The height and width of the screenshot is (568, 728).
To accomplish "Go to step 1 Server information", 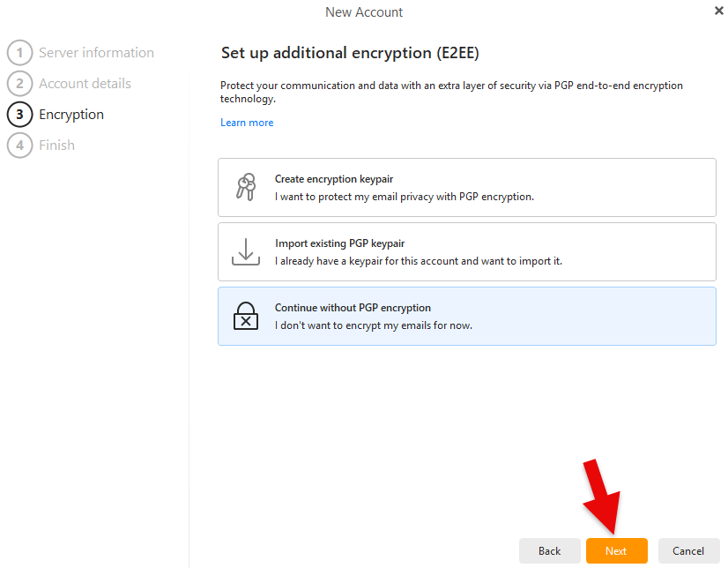I will pyautogui.click(x=80, y=53).
